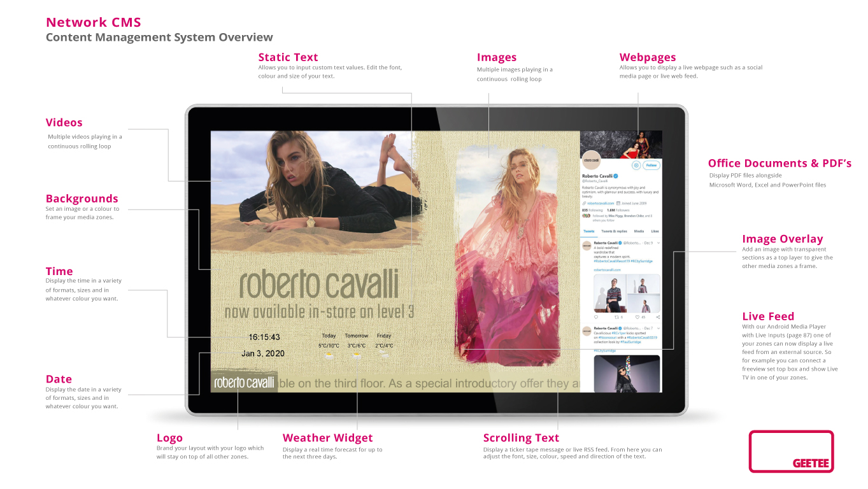This screenshot has width=868, height=489.
Task: Click the Follow button on Twitter profile
Action: [x=651, y=165]
